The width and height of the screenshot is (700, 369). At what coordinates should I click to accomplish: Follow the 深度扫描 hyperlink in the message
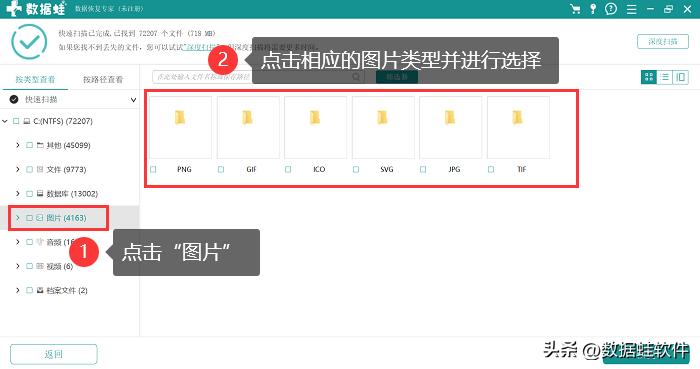pos(200,47)
